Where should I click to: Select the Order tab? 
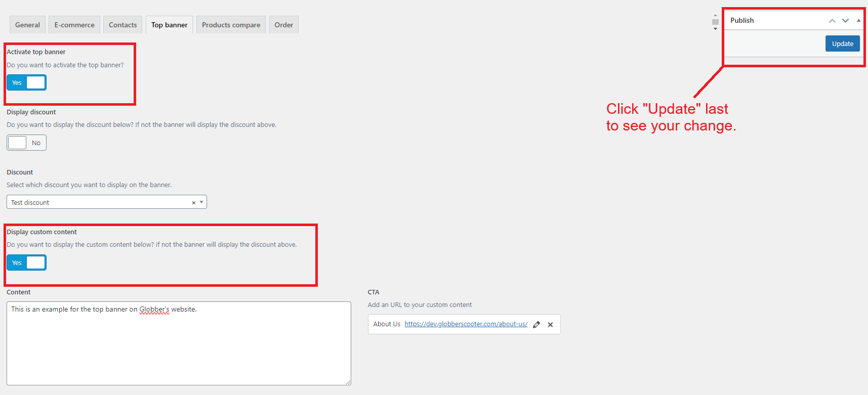coord(283,25)
